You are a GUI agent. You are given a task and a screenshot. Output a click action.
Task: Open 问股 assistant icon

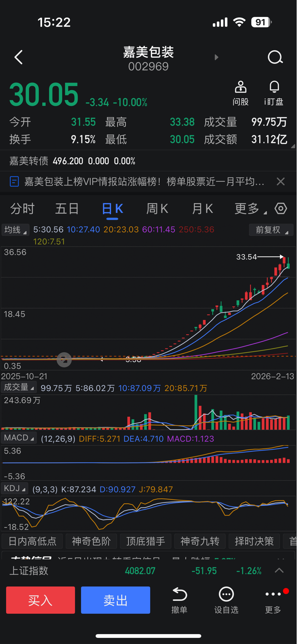[241, 87]
